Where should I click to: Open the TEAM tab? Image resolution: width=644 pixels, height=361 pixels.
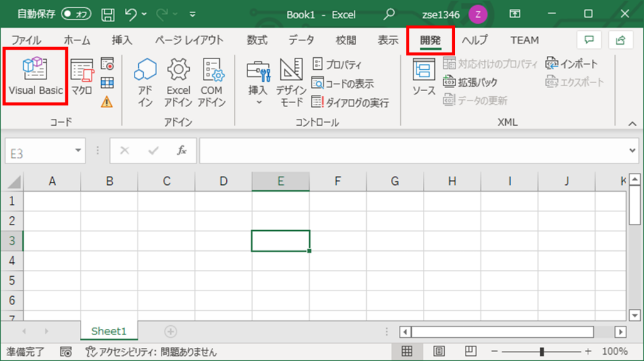[x=525, y=40]
